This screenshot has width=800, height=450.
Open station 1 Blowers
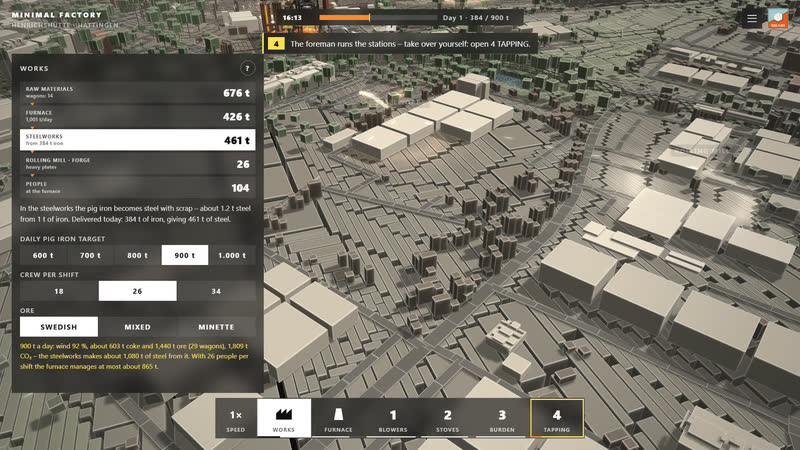click(393, 418)
